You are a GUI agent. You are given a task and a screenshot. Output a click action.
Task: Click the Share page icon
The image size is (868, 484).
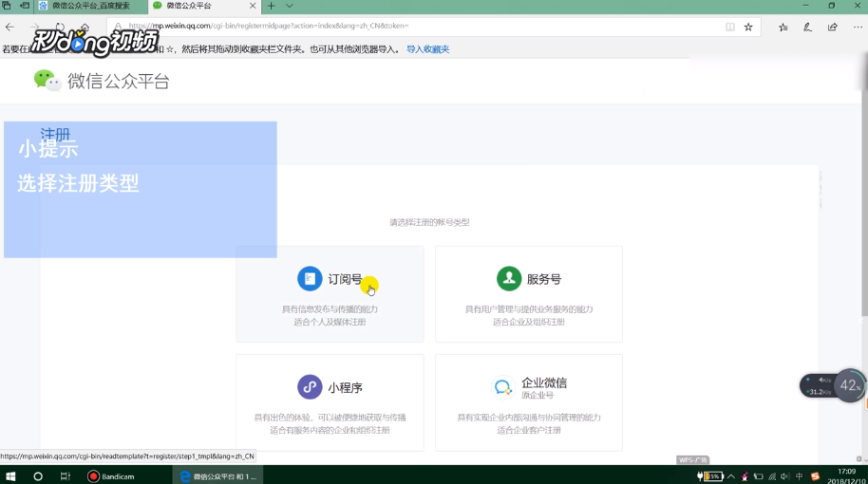click(833, 27)
